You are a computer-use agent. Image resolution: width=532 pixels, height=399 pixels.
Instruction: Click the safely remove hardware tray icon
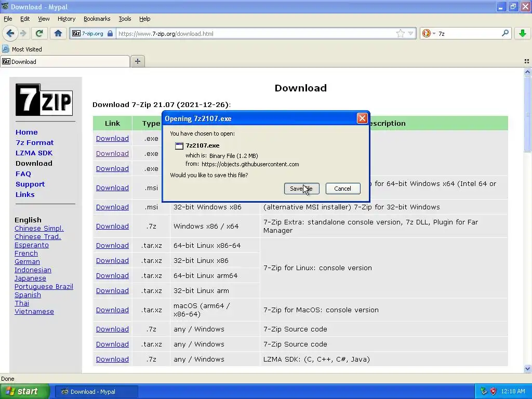pyautogui.click(x=484, y=391)
